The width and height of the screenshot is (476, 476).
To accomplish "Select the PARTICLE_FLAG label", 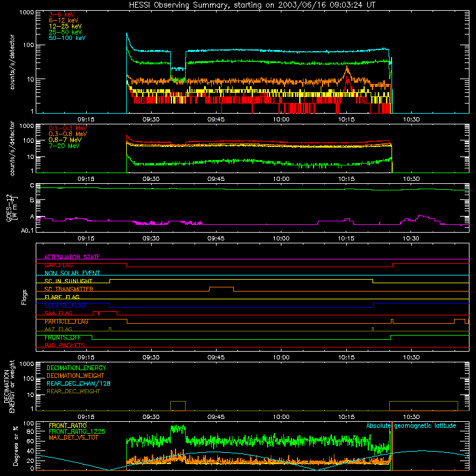I will [x=67, y=321].
